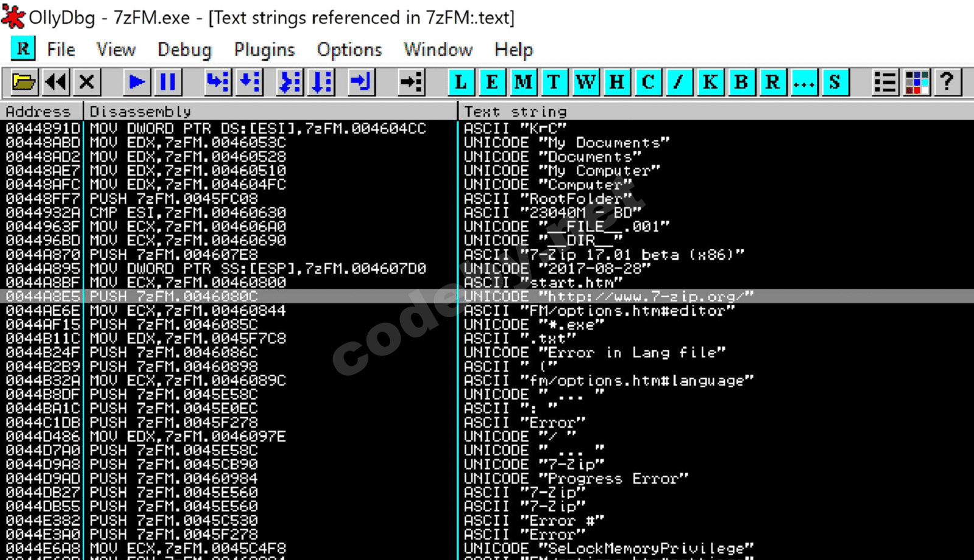Click Execute till return icon
Viewport: 974px width, 560px height.
pos(361,82)
